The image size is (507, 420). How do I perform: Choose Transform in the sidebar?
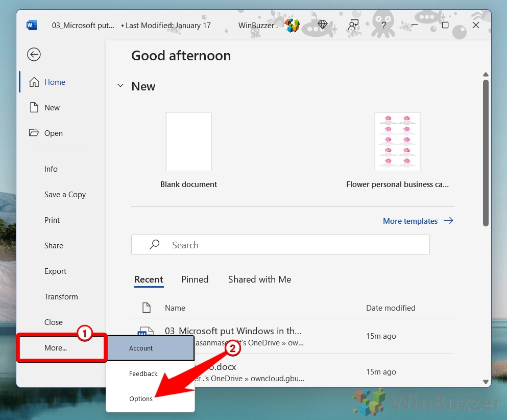(x=61, y=297)
